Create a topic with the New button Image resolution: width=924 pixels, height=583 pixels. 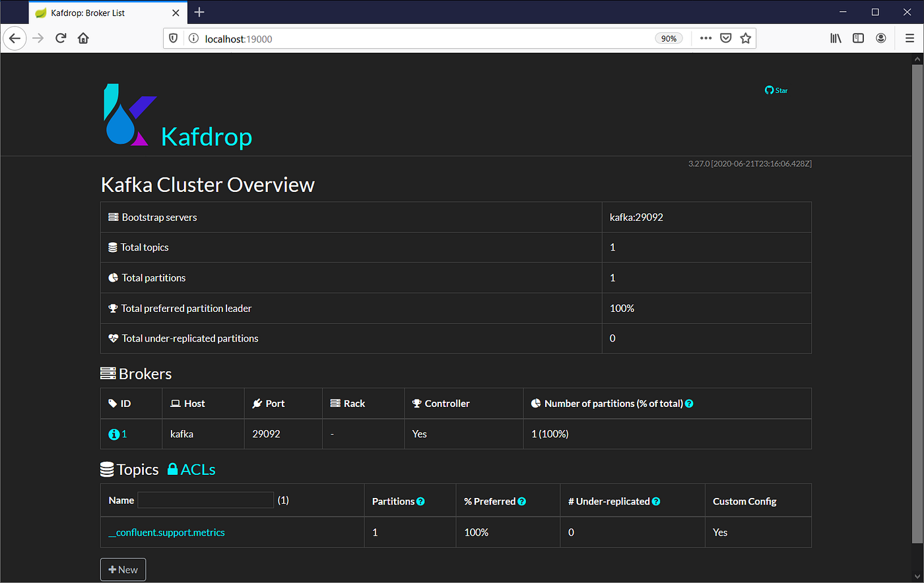pos(123,569)
